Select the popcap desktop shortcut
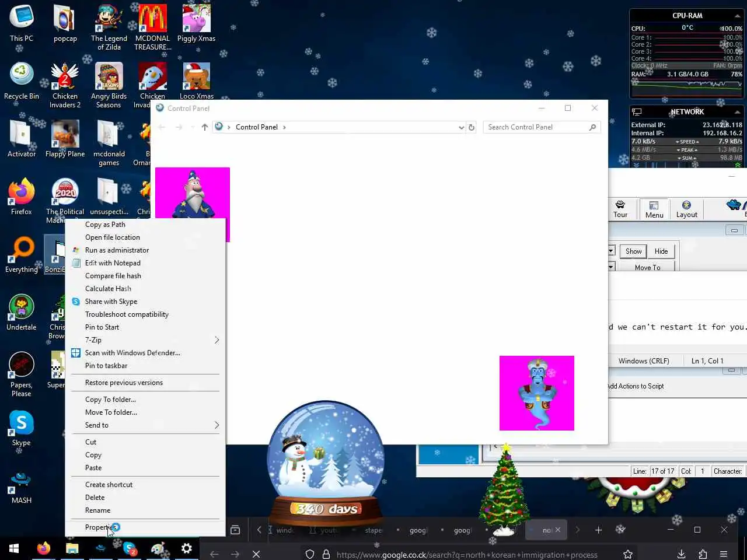This screenshot has height=560, width=747. (x=65, y=24)
